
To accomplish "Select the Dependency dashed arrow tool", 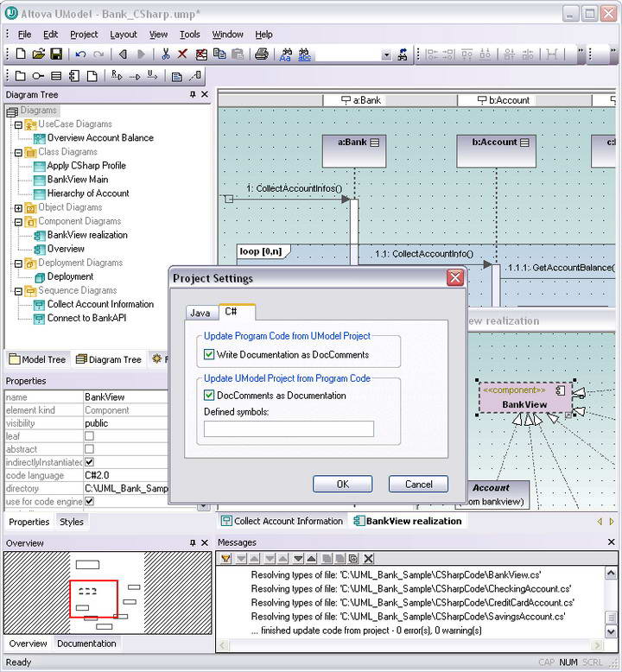I will [135, 77].
